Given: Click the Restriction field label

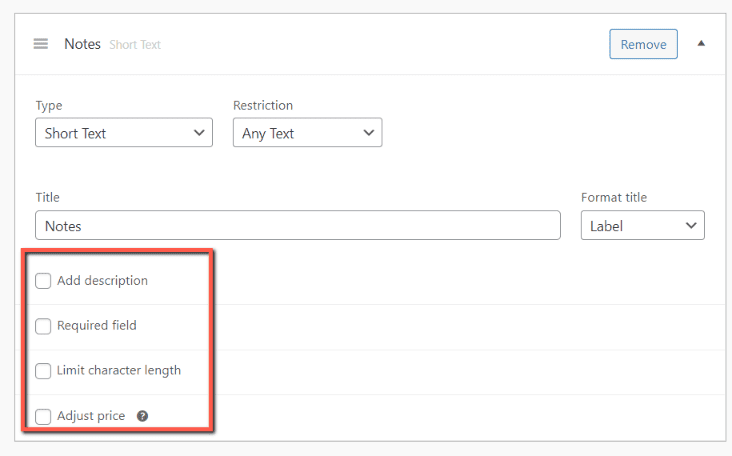Looking at the screenshot, I should (x=263, y=105).
